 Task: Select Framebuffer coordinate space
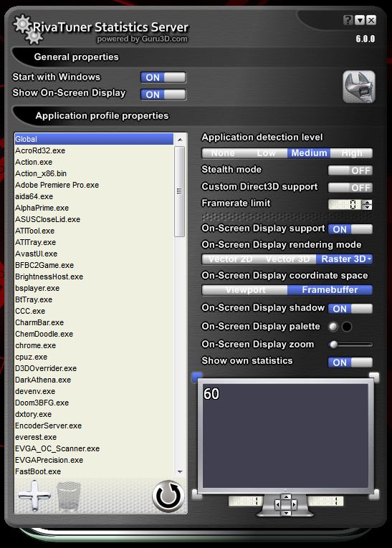pos(330,289)
